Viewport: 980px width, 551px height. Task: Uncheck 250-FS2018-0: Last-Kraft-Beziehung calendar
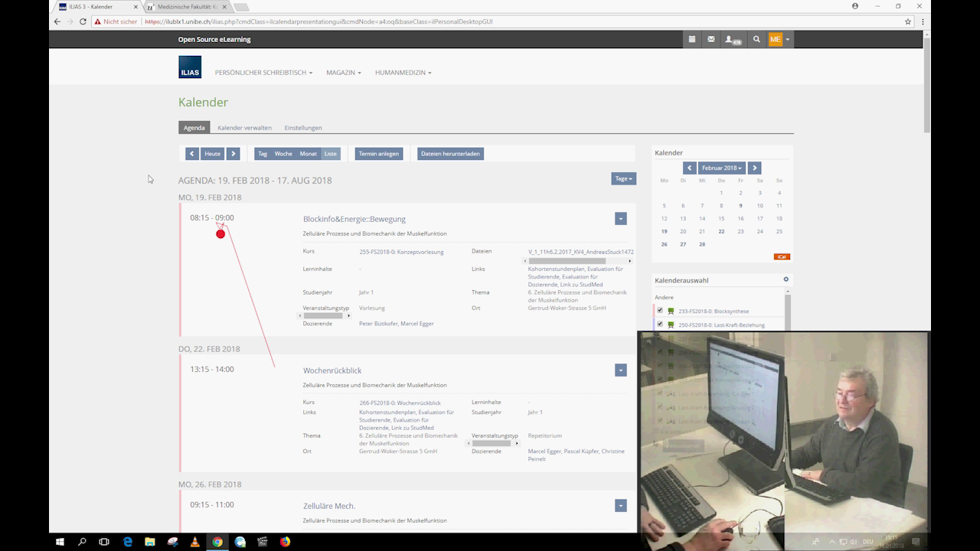(x=660, y=324)
